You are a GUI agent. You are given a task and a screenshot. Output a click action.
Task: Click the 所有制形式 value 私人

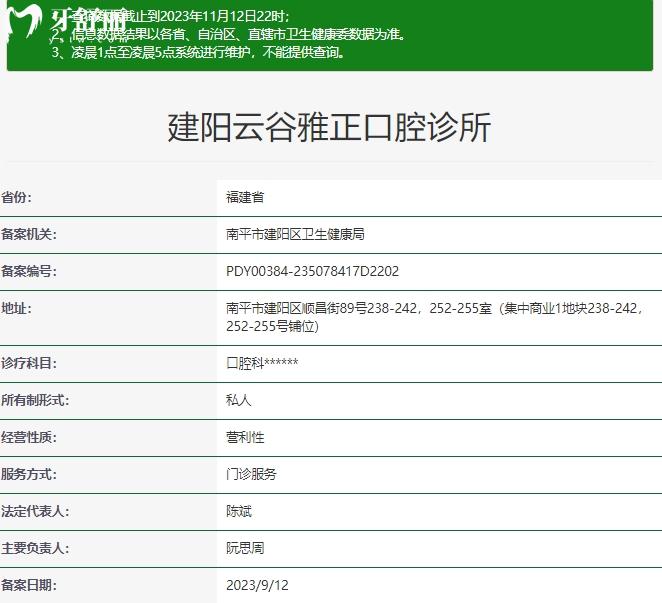(239, 400)
